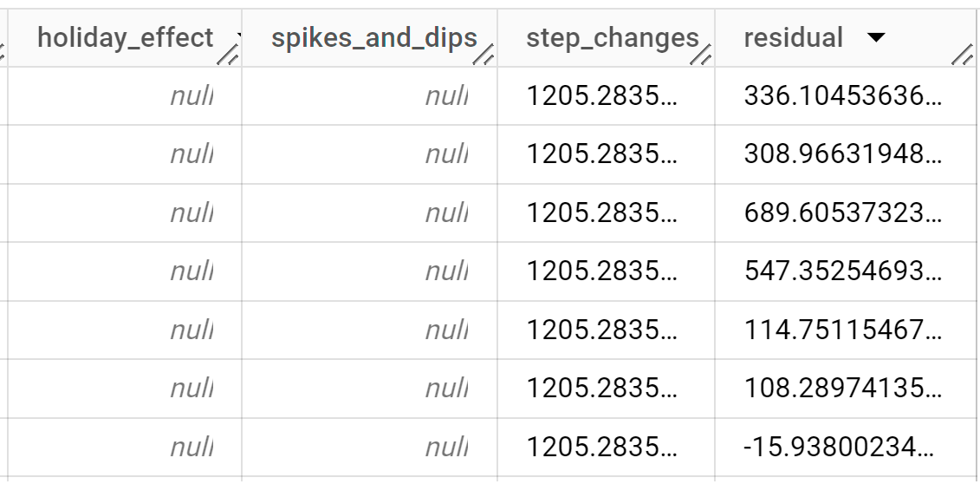Click the spikes_and_dips column resize handle

click(484, 56)
